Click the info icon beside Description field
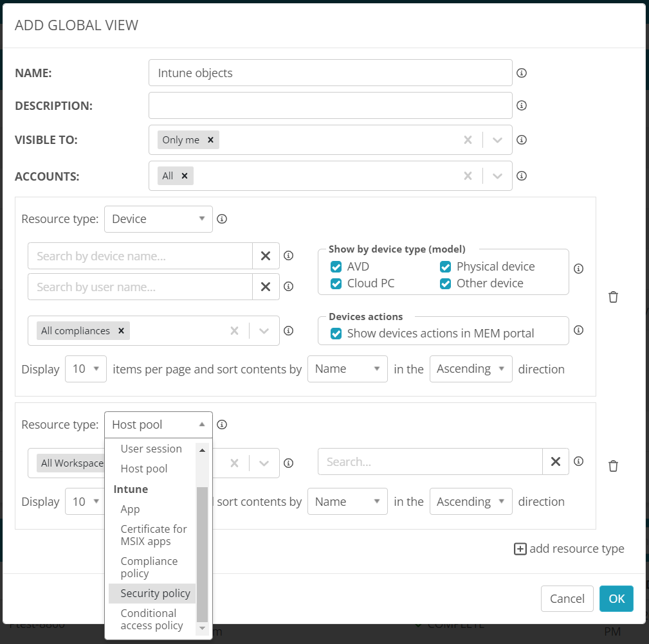The image size is (649, 644). (522, 105)
